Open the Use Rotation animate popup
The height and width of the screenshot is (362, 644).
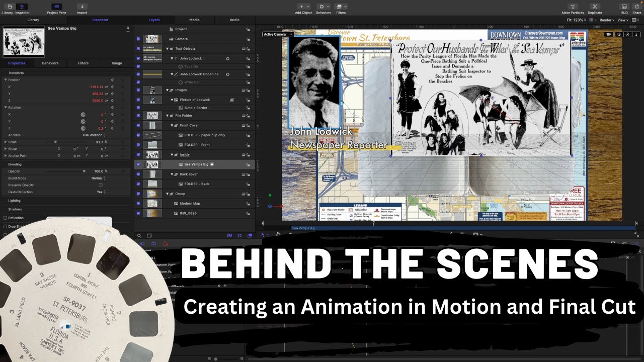pyautogui.click(x=94, y=135)
